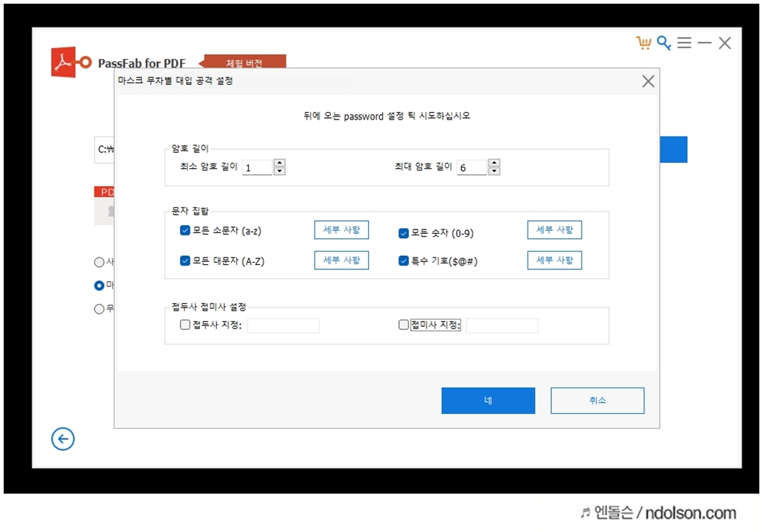Select the first attack mode radio button
The image size is (763, 532).
click(100, 262)
